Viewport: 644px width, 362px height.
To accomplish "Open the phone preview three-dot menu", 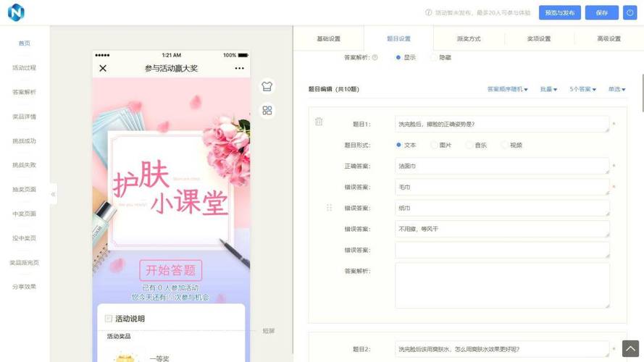I will 240,68.
